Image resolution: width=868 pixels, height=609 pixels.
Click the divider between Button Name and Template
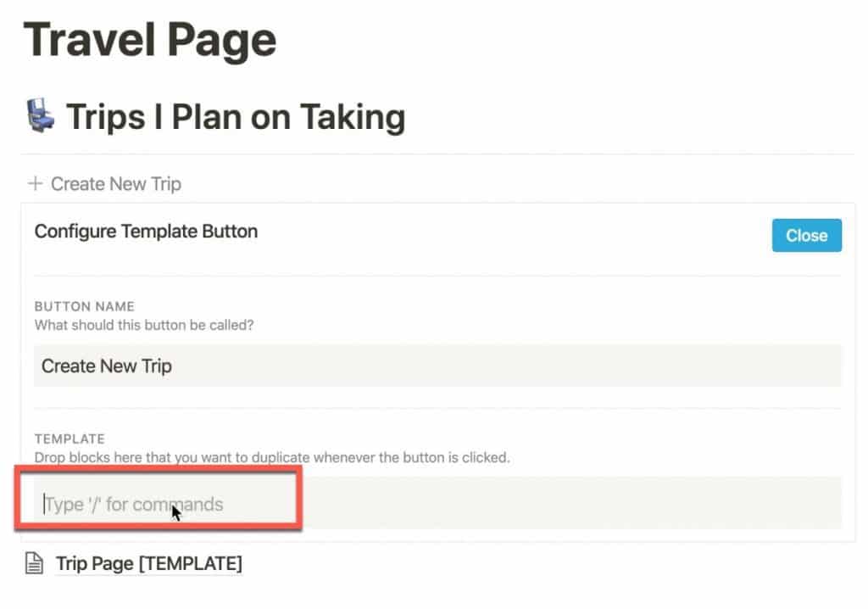point(437,408)
